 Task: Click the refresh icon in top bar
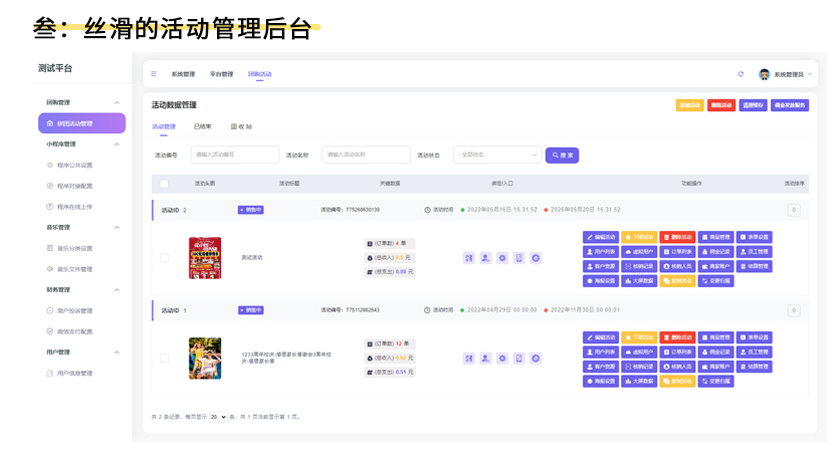(740, 74)
